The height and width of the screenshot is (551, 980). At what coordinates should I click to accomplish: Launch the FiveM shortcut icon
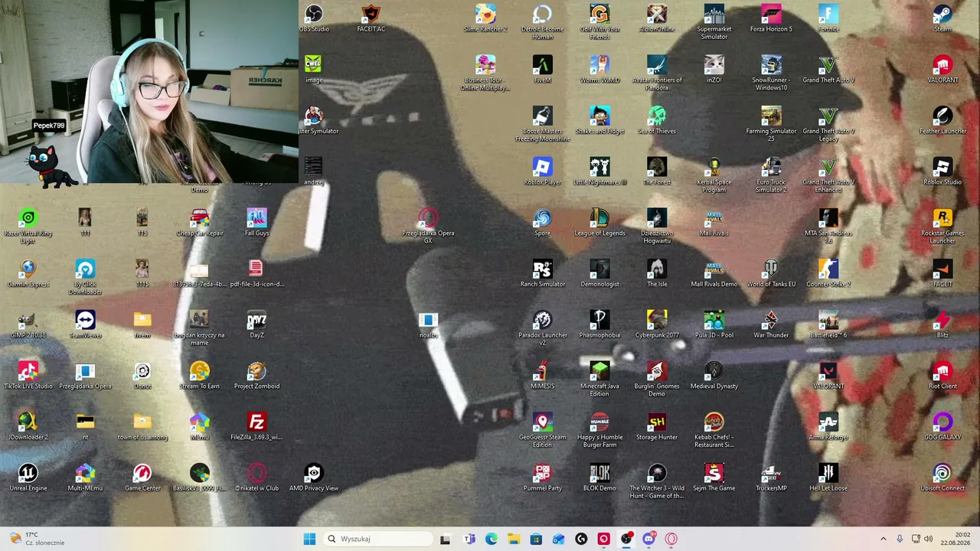point(542,70)
